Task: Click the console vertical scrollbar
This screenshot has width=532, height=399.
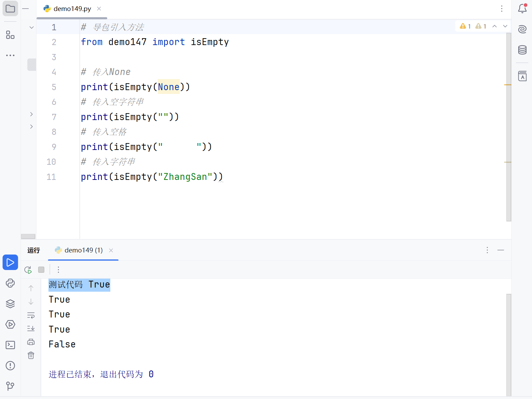Action: pyautogui.click(x=509, y=345)
